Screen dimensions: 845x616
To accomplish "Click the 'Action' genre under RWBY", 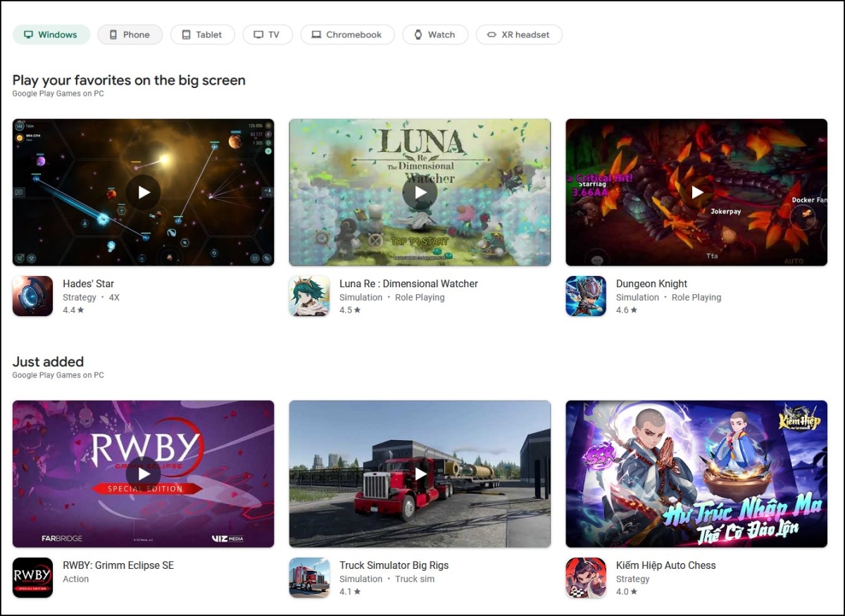I will click(x=75, y=579).
